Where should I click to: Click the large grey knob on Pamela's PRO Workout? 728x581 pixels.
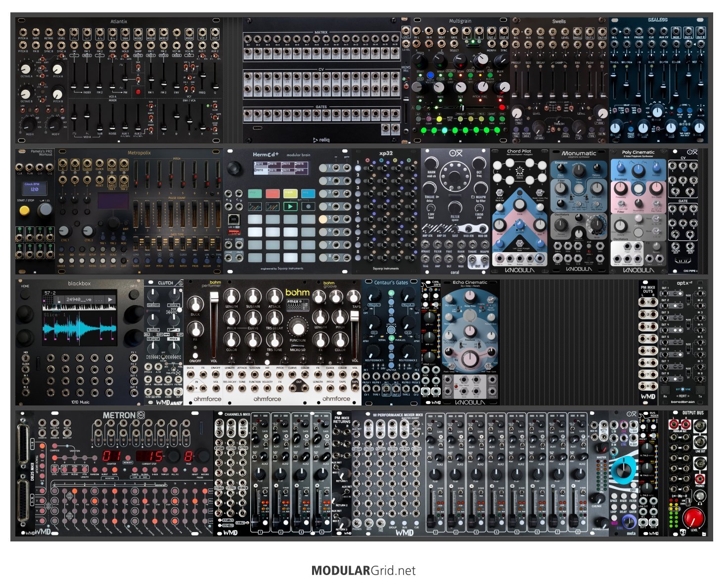[45, 209]
